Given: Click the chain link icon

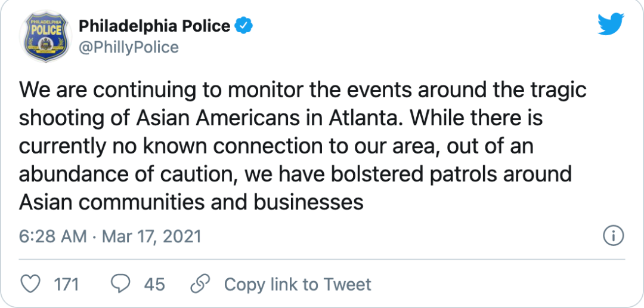Looking at the screenshot, I should click(x=200, y=284).
